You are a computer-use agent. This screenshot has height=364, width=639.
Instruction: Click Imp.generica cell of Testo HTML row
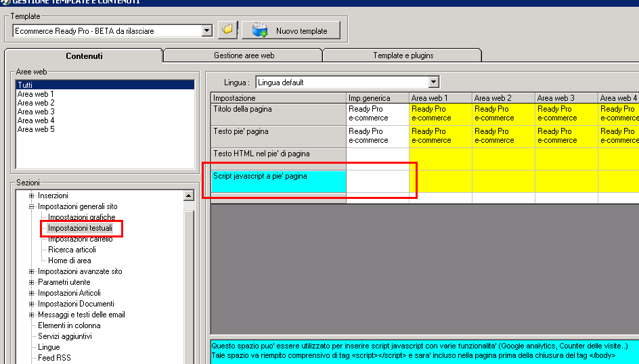tap(378, 159)
